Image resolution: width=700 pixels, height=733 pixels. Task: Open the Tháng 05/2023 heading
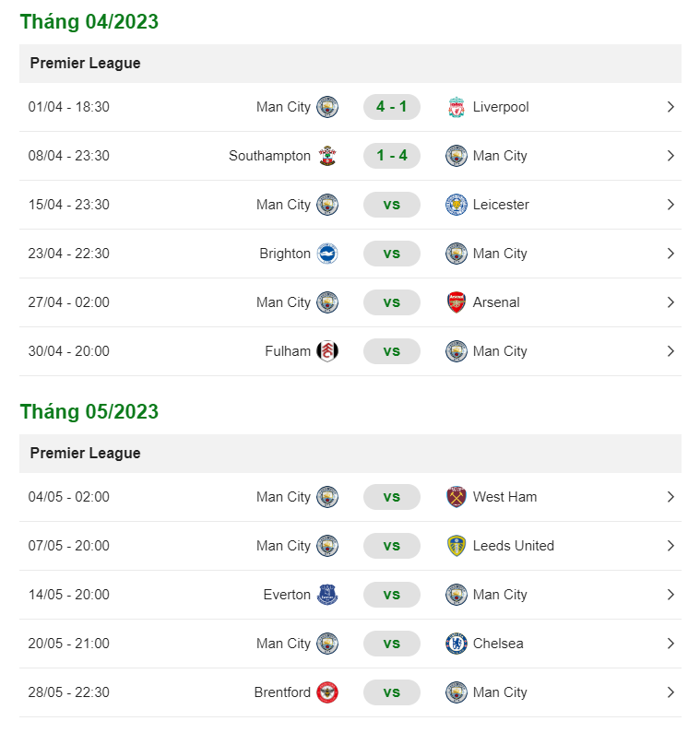coord(89,412)
